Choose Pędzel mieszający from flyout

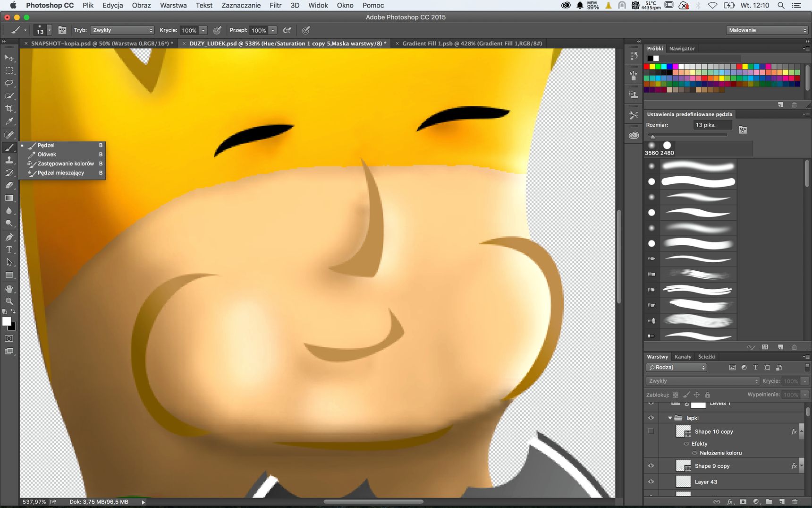click(62, 173)
